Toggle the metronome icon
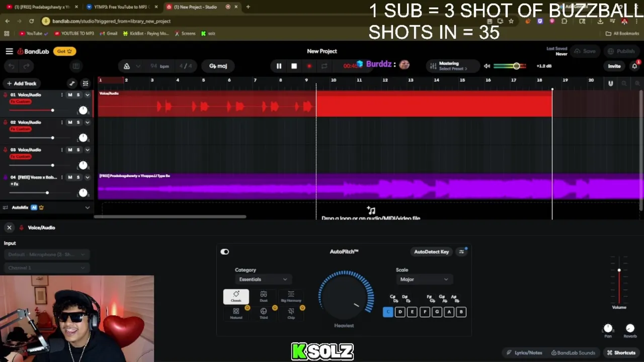Viewport: 644px width, 362px height. tap(127, 66)
